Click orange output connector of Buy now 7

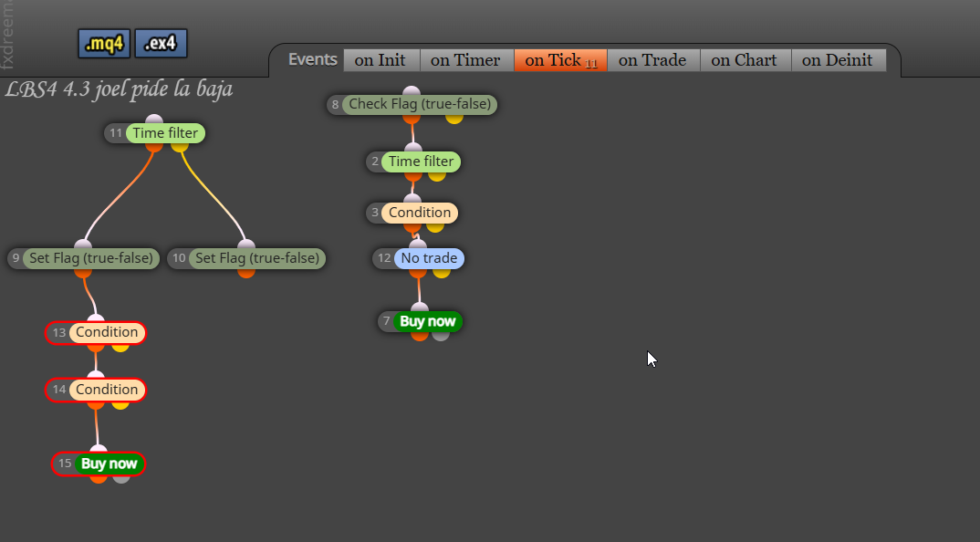point(420,336)
